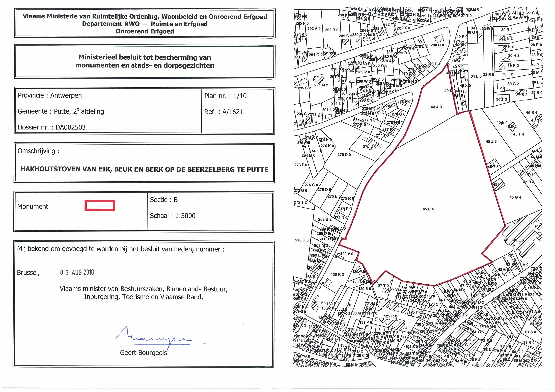Click parcel 130 R 2 on map
555x392 pixels.
[337, 274]
